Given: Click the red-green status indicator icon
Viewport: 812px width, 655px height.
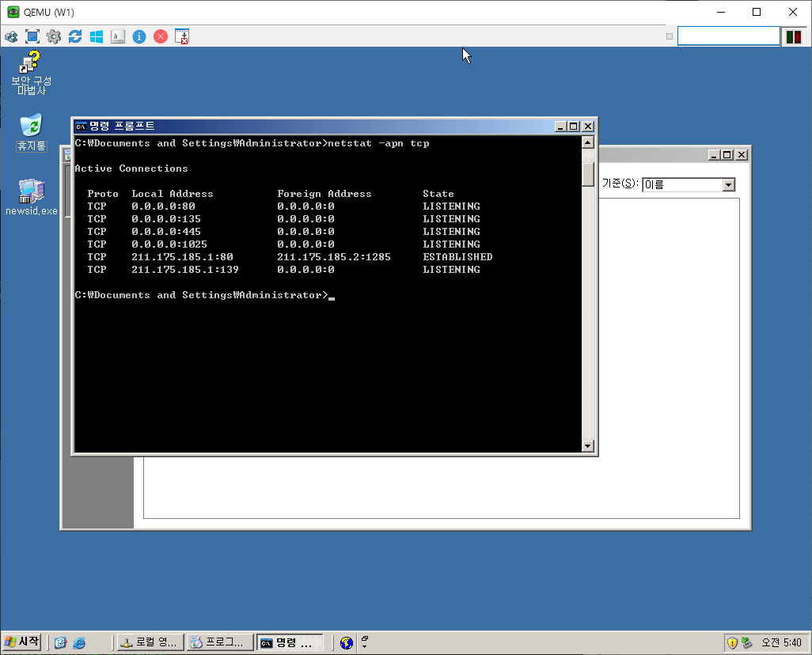Looking at the screenshot, I should (x=794, y=36).
